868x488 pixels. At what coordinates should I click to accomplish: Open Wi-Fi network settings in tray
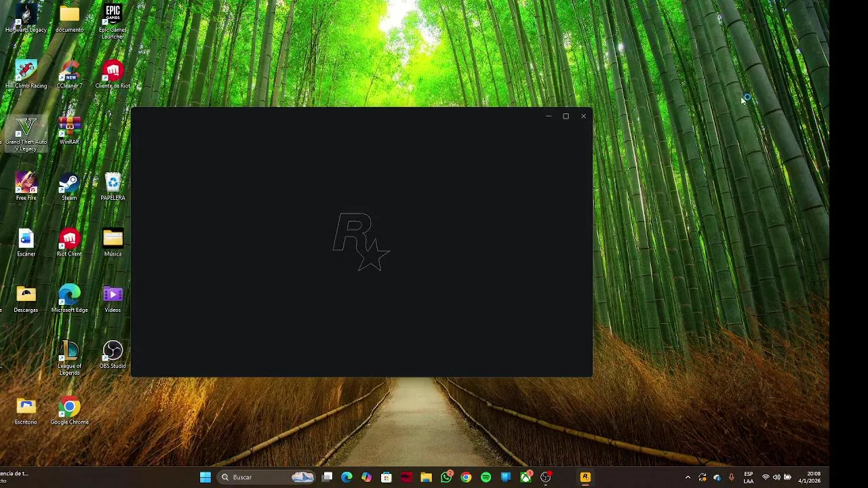(x=766, y=477)
